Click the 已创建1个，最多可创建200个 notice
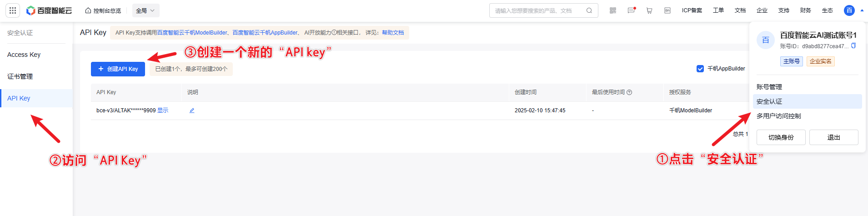 coord(191,69)
